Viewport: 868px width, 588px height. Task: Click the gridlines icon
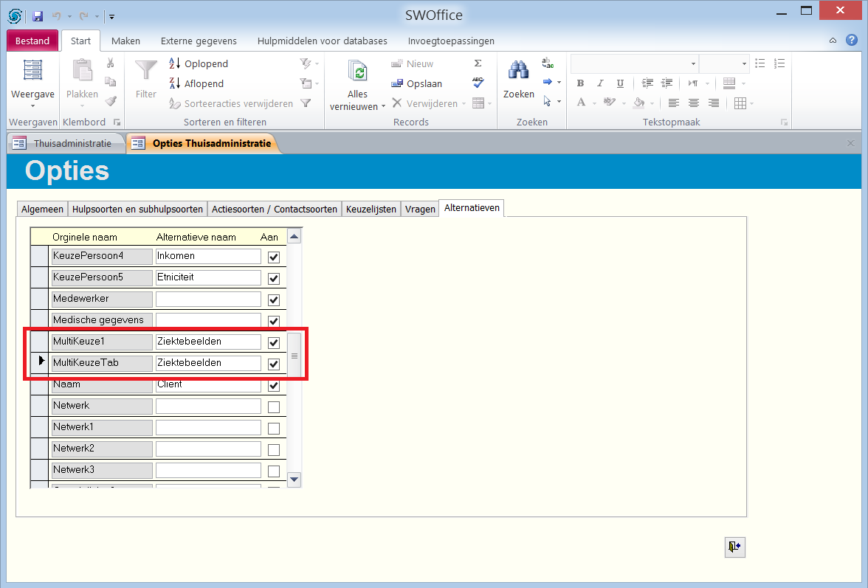point(740,103)
